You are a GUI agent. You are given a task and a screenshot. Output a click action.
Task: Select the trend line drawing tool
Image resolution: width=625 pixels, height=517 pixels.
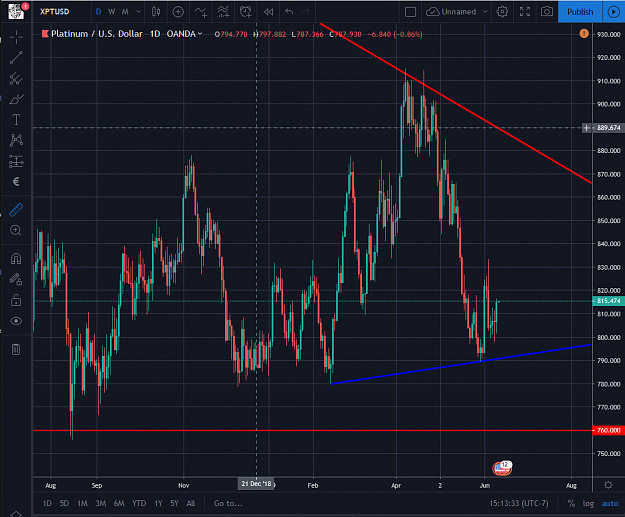(x=16, y=58)
